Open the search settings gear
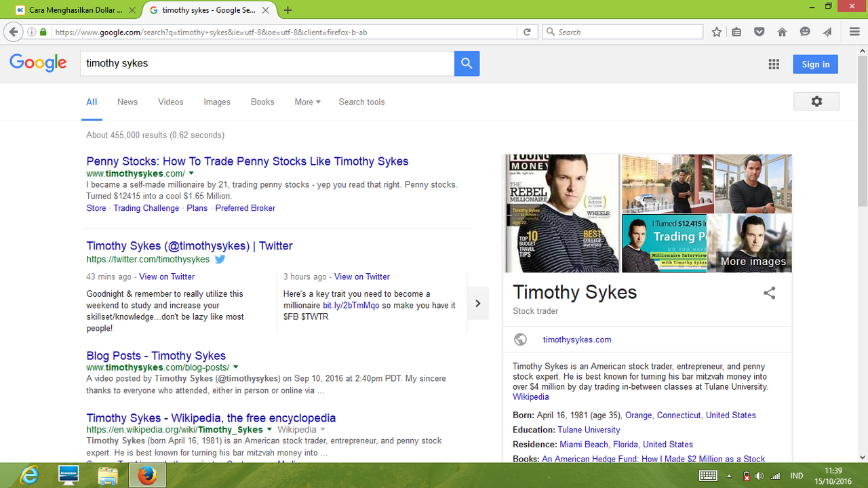This screenshot has height=488, width=868. click(x=816, y=102)
